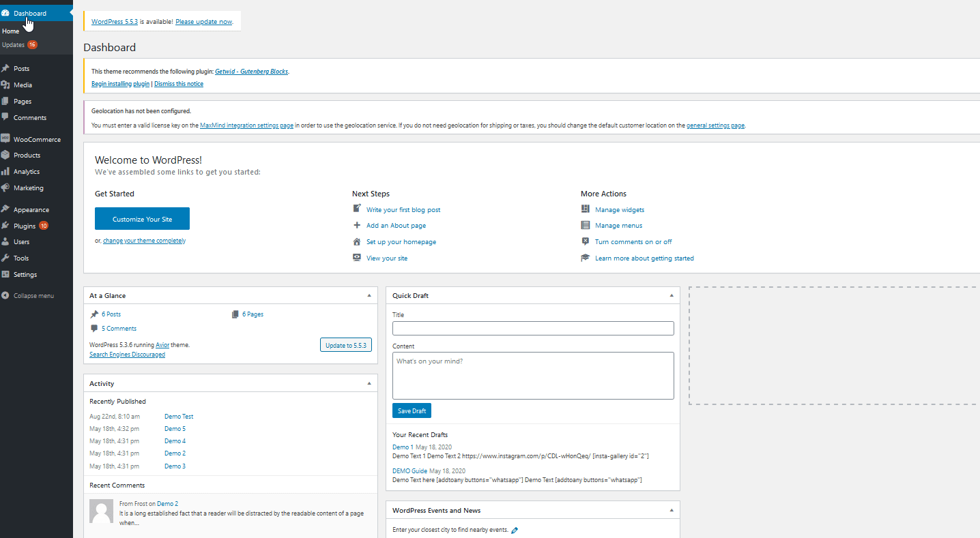Viewport: 980px width, 538px height.
Task: Click the Posts pushpin icon
Action: click(x=5, y=68)
